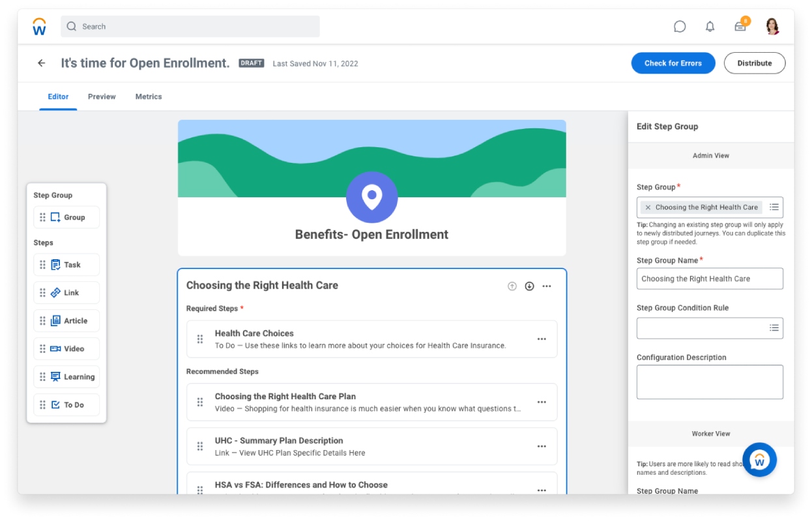Click the To Do step label
Image resolution: width=812 pixels, height=521 pixels.
(74, 405)
